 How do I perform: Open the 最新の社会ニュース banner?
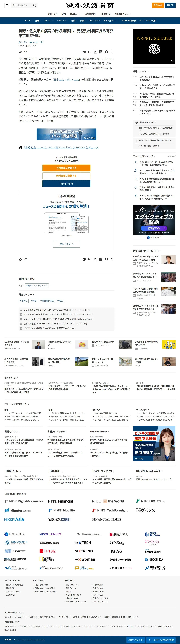(x=66, y=134)
